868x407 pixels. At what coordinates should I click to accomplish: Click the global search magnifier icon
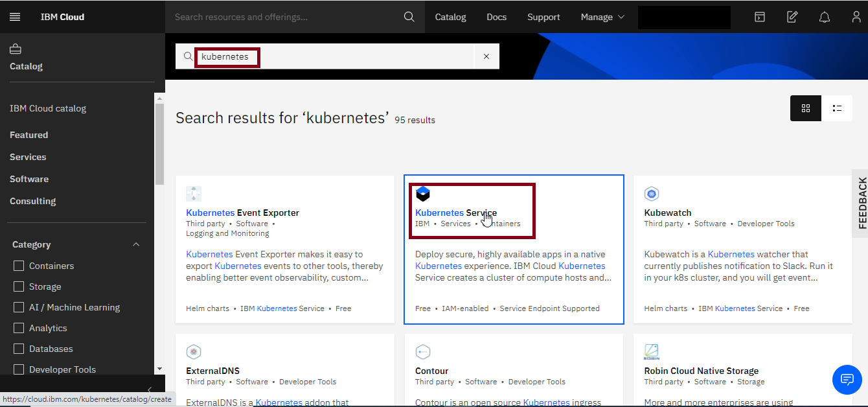point(409,17)
